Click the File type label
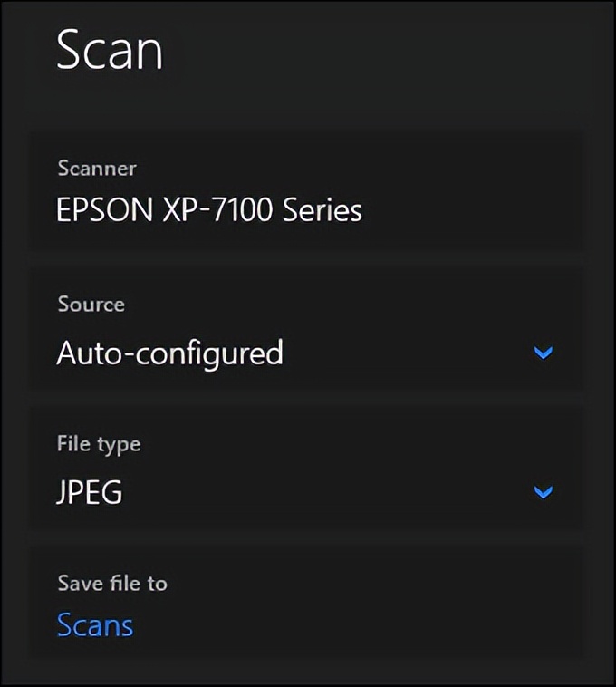Screen dimensions: 616x687 (99, 444)
